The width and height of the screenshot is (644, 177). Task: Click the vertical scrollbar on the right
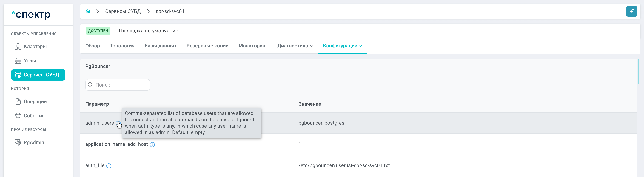[x=639, y=72]
